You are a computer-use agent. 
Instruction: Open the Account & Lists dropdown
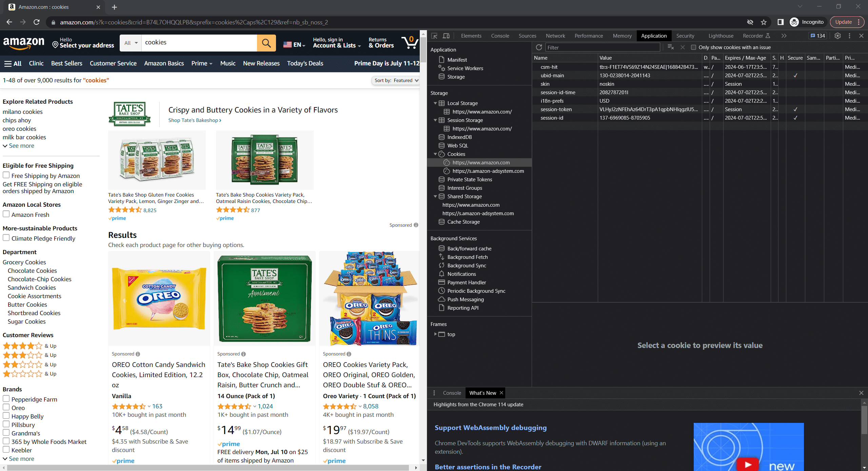pyautogui.click(x=336, y=43)
